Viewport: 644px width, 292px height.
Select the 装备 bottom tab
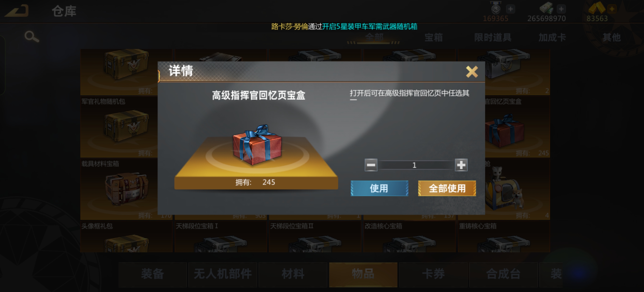[152, 274]
